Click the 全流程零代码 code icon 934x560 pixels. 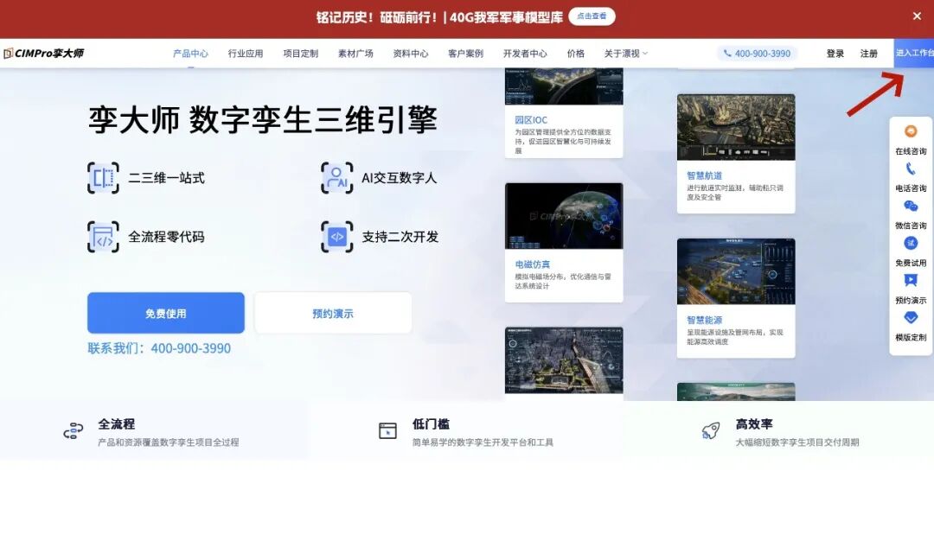pos(103,237)
